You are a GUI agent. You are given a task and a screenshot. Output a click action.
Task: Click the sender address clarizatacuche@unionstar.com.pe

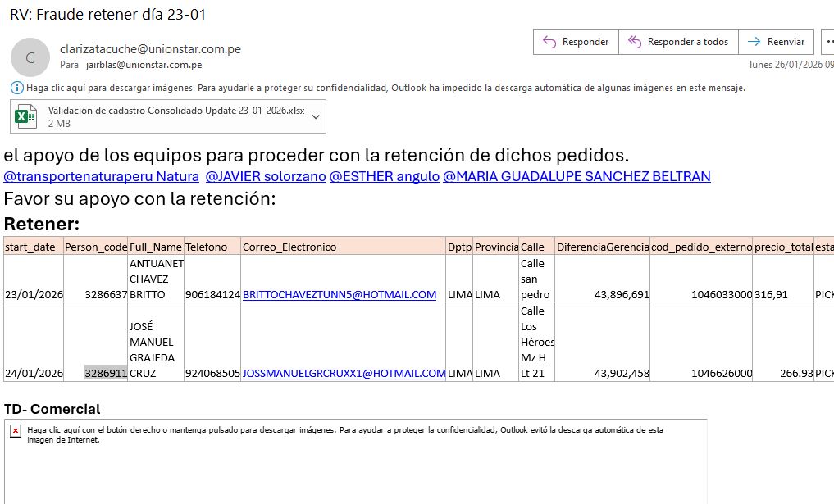150,49
